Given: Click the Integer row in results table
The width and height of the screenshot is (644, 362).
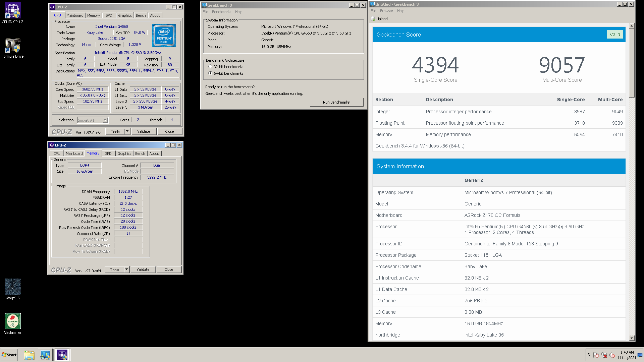Looking at the screenshot, I should point(499,112).
